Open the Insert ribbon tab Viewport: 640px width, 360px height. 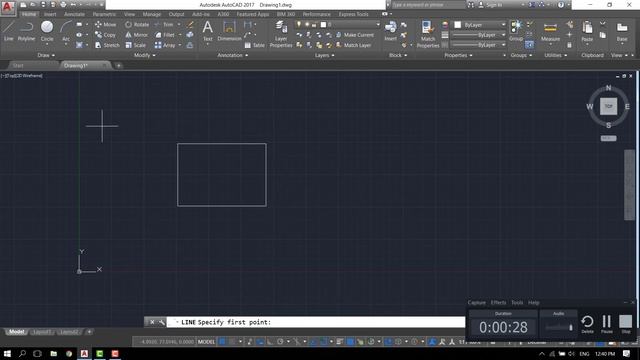point(50,14)
